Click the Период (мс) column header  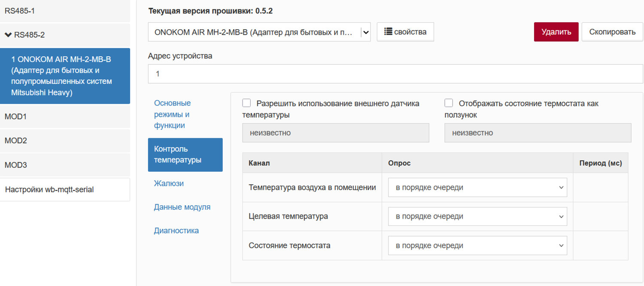(600, 163)
